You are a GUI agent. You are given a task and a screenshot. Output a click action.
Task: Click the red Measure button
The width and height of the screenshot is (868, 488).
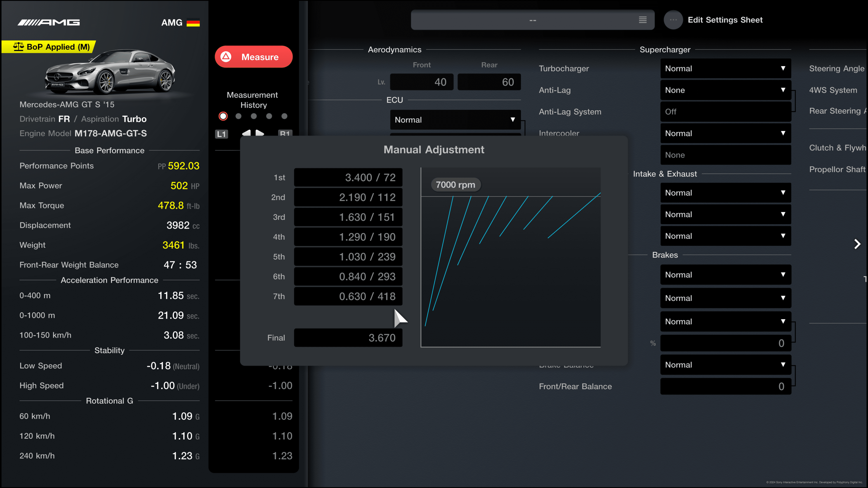point(253,56)
